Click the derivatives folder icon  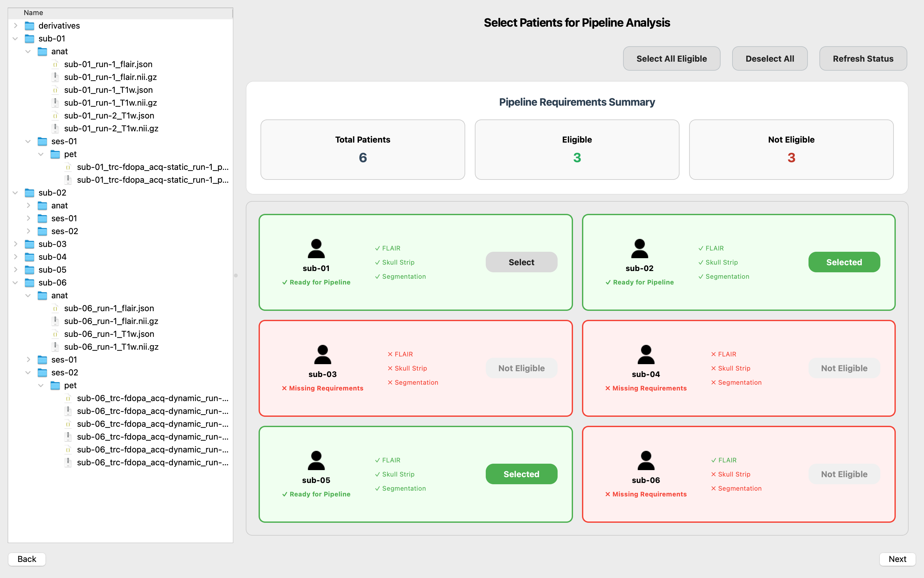coord(30,26)
